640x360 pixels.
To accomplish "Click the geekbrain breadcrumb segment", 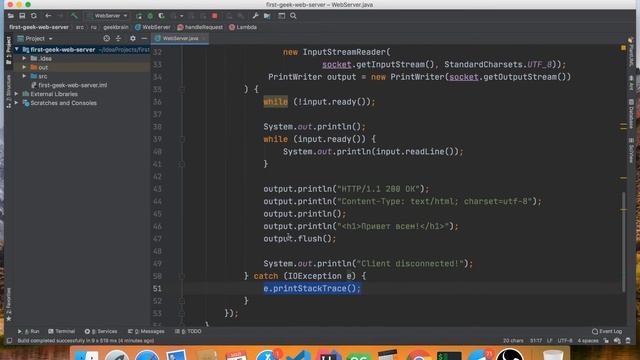I will tap(116, 27).
